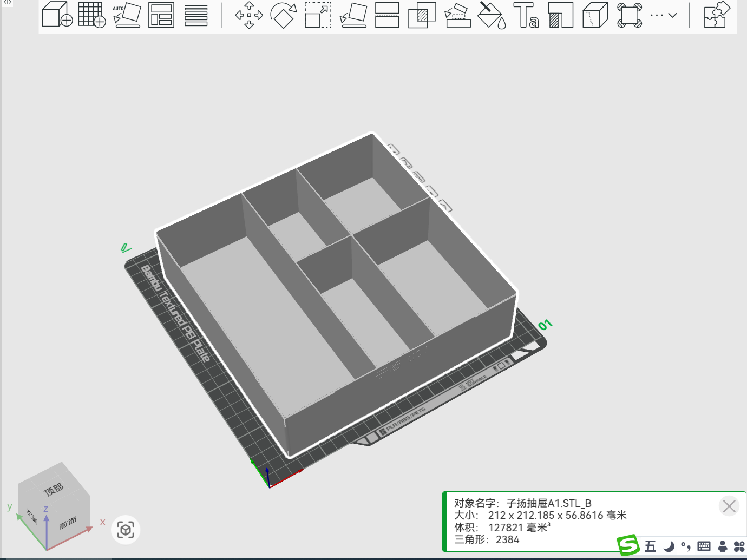Activate the Scale tool
Image resolution: width=747 pixels, height=560 pixels.
318,15
